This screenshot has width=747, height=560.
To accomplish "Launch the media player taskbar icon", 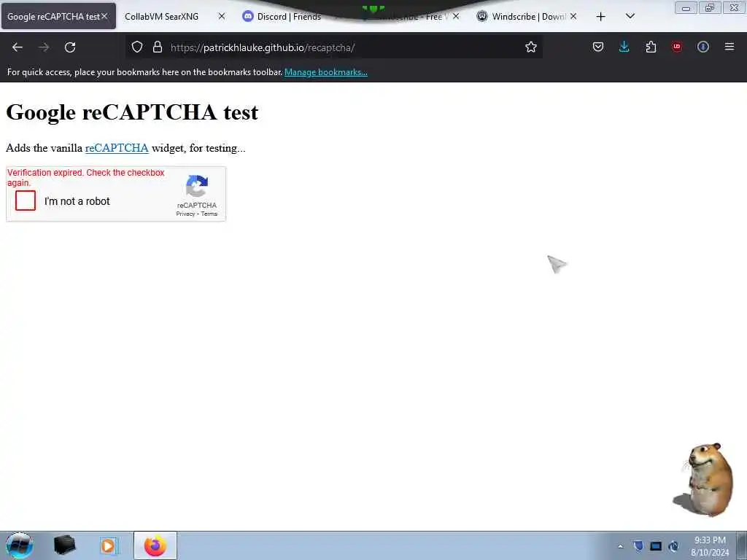I will (108, 545).
